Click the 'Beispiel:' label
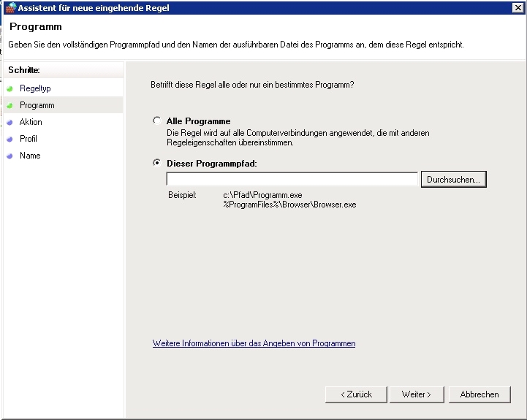The height and width of the screenshot is (420, 527). [182, 195]
